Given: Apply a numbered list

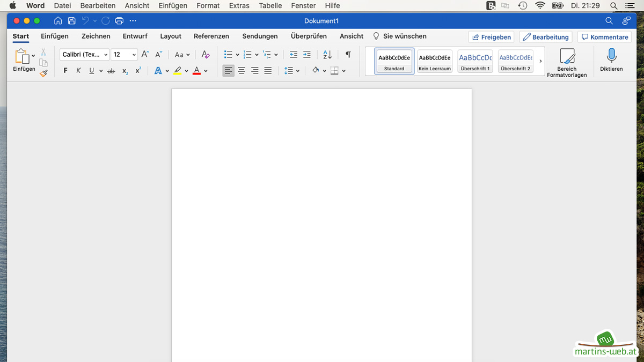Looking at the screenshot, I should (247, 55).
